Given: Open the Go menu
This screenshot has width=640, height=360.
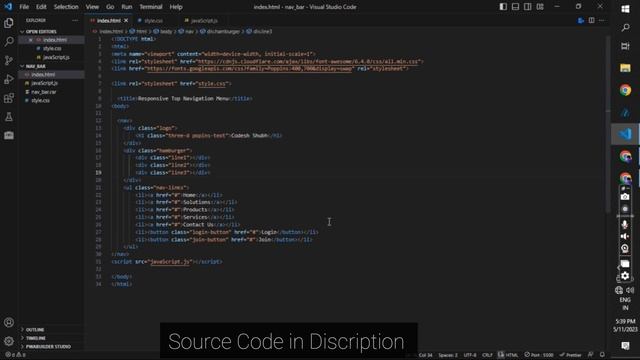Looking at the screenshot, I should point(110,7).
